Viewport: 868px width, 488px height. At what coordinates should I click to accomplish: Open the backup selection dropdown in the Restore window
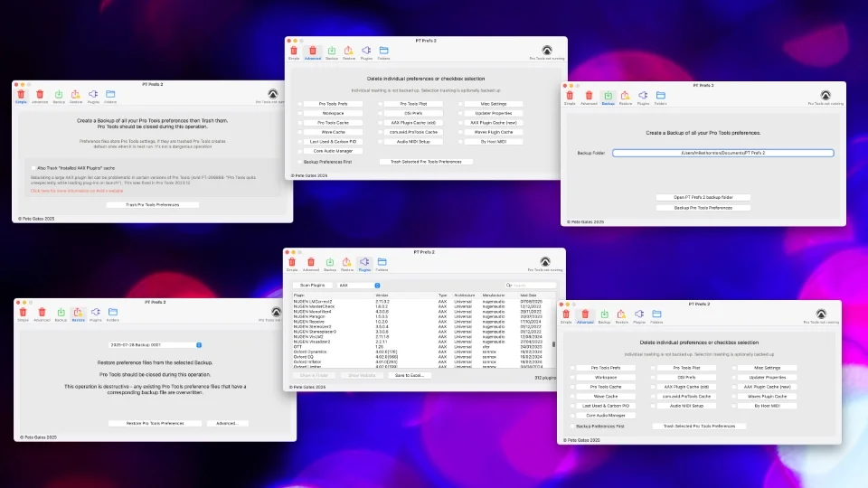156,344
